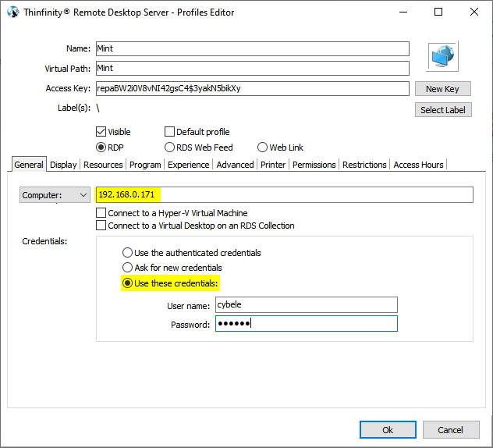Open the Program tab

click(145, 165)
